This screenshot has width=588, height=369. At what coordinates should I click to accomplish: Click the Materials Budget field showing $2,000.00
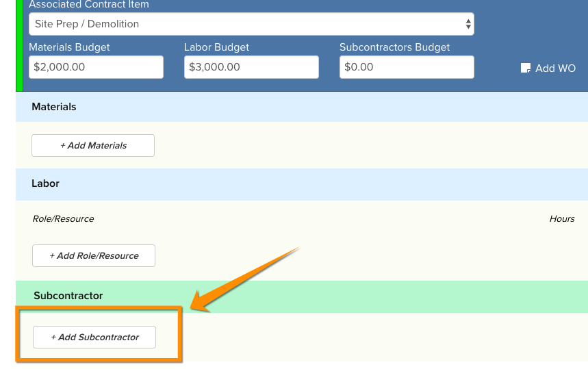point(96,67)
